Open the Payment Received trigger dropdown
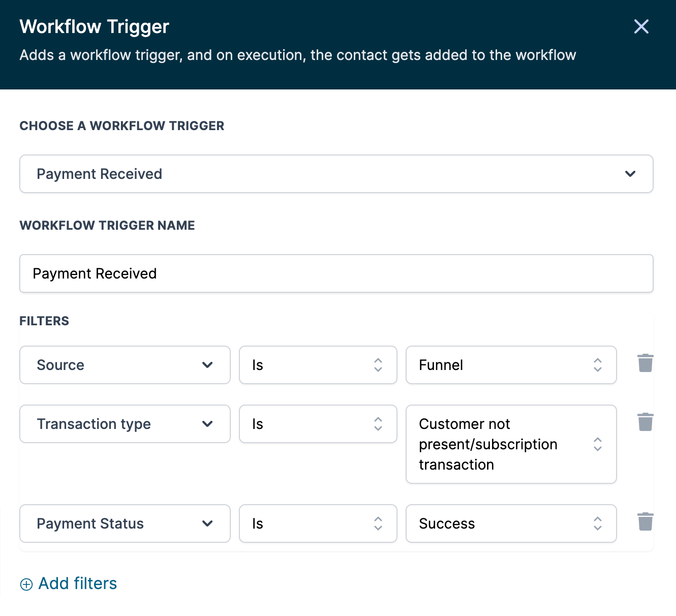The width and height of the screenshot is (676, 616). pos(335,174)
